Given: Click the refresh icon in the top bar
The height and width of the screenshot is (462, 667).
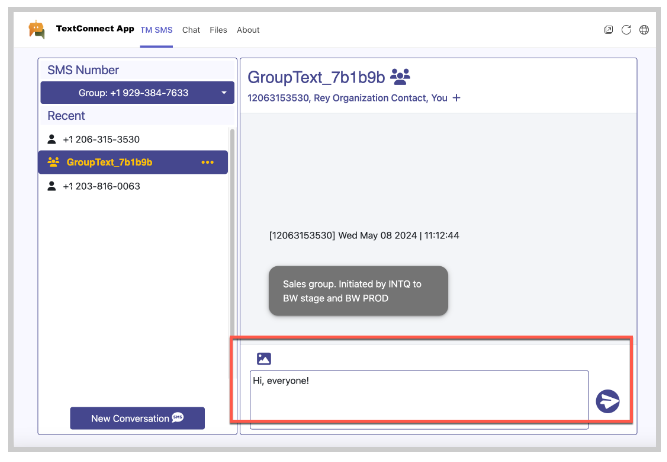Looking at the screenshot, I should 627,30.
